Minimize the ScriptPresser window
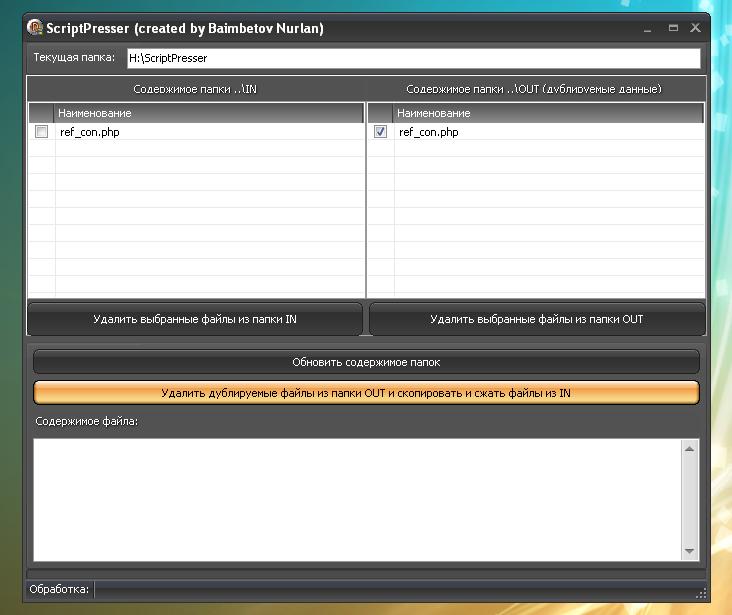The height and width of the screenshot is (615, 732). [x=650, y=28]
